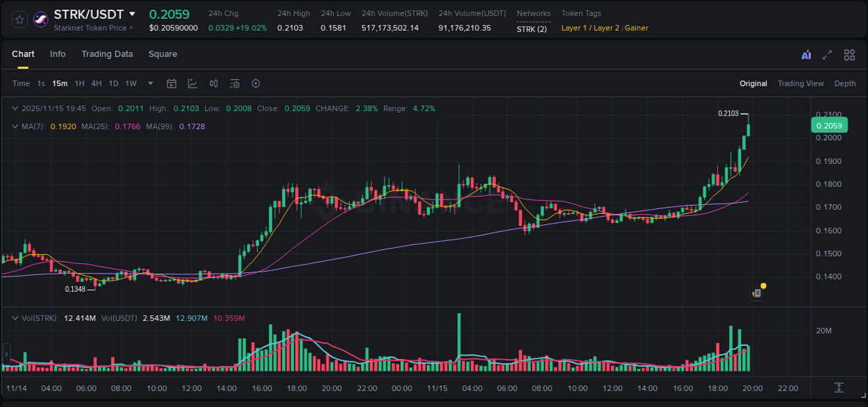Open the extra timeframes dropdown arrow
Screen dimensions: 868x407
tap(149, 83)
